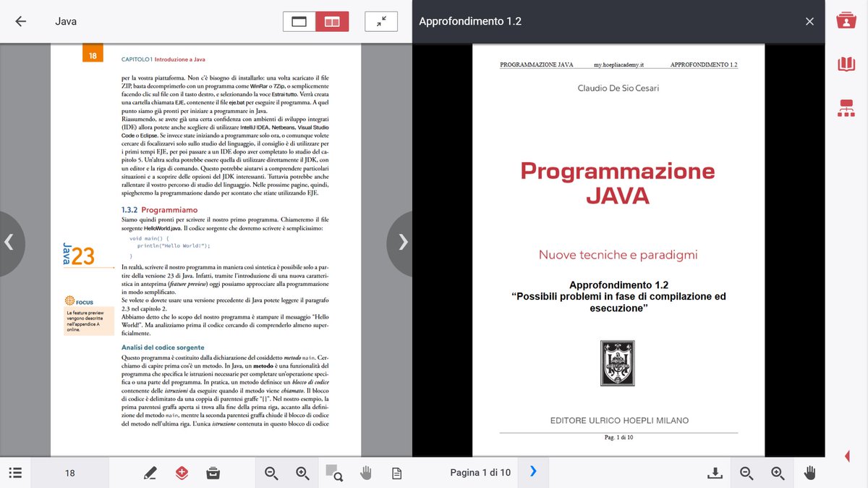Zoom out the book page
This screenshot has height=488, width=868.
(271, 473)
